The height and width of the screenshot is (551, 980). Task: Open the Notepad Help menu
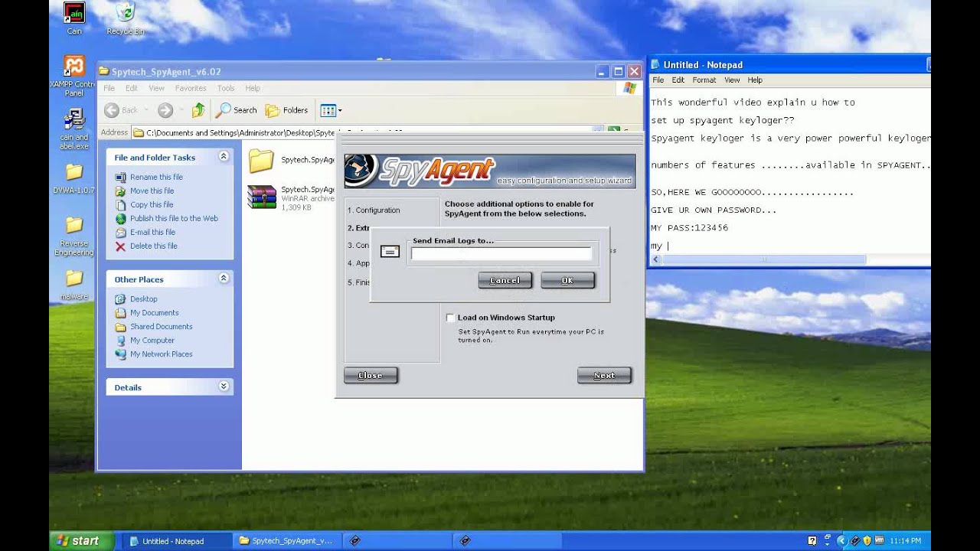click(755, 80)
